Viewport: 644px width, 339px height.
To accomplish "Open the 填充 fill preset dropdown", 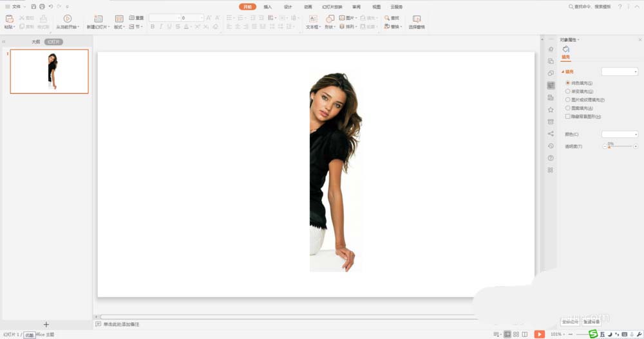I will click(620, 71).
